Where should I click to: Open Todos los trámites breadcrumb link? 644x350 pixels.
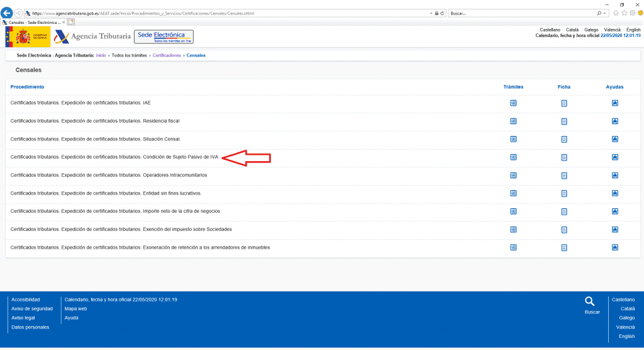tap(129, 55)
